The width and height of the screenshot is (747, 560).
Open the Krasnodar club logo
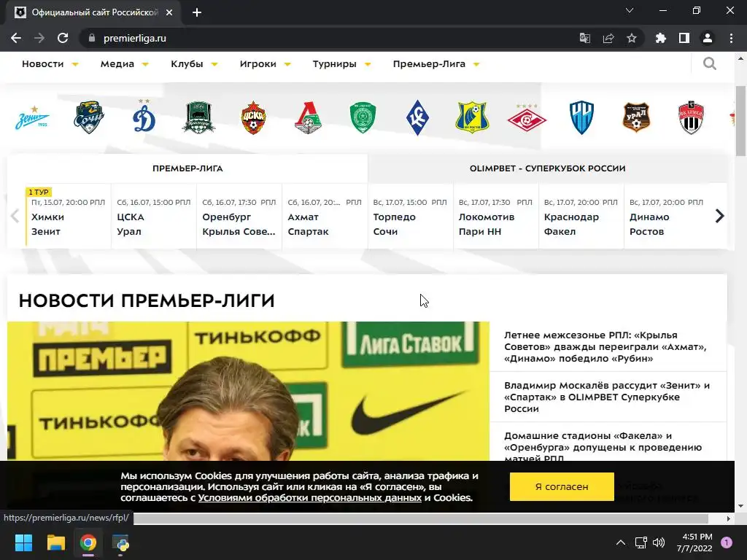[198, 117]
